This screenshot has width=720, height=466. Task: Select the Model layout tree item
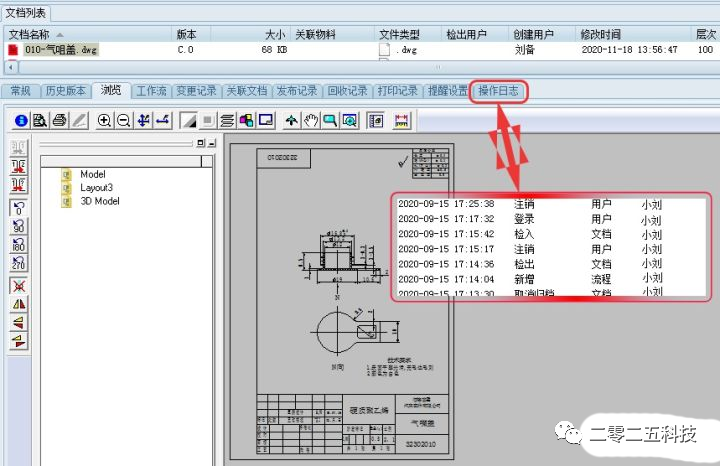tap(93, 174)
